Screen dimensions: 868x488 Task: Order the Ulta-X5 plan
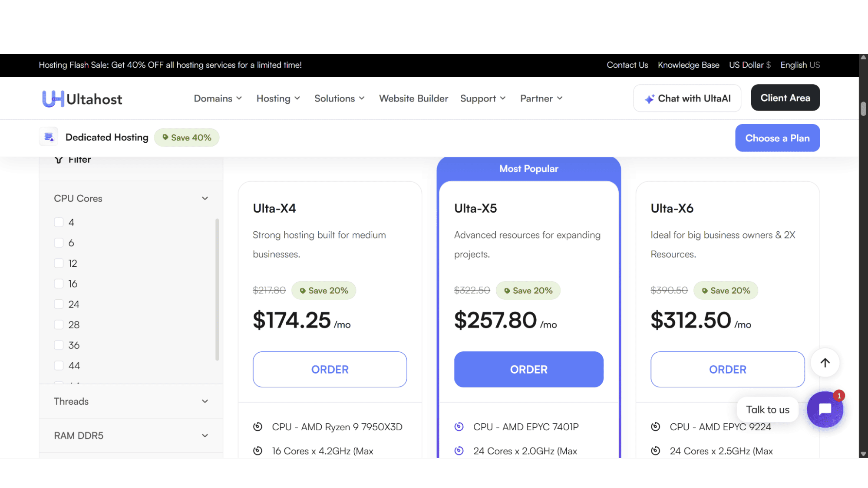pyautogui.click(x=528, y=369)
